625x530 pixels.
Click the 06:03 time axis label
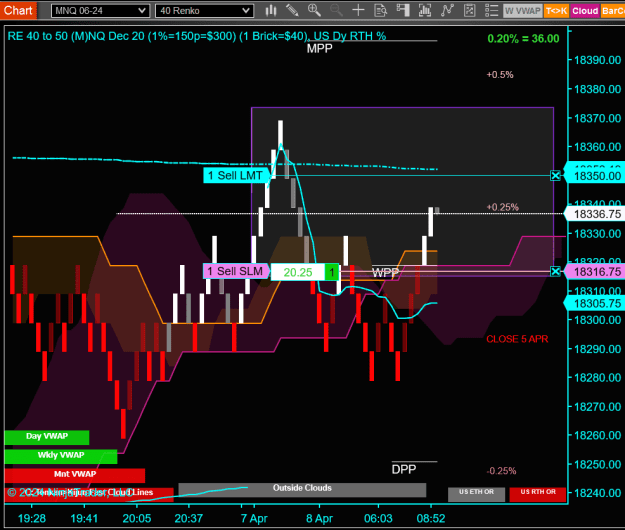(x=378, y=518)
